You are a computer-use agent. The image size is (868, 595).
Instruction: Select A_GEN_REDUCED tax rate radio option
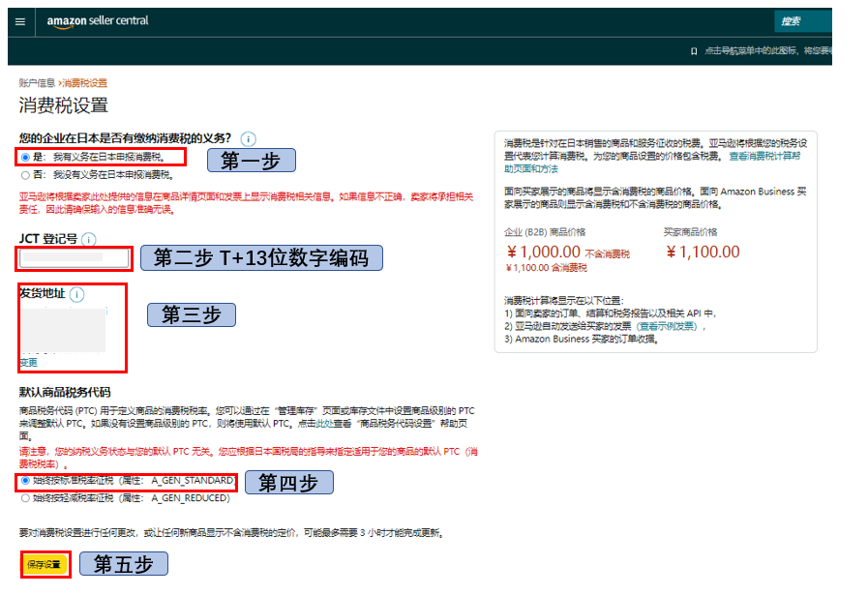[25, 499]
